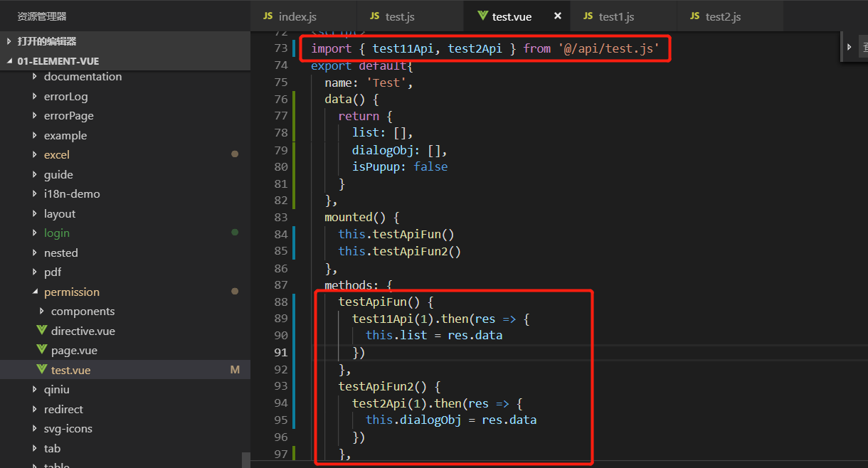Select the test.vue editor tab
The image size is (868, 468).
(x=517, y=16)
